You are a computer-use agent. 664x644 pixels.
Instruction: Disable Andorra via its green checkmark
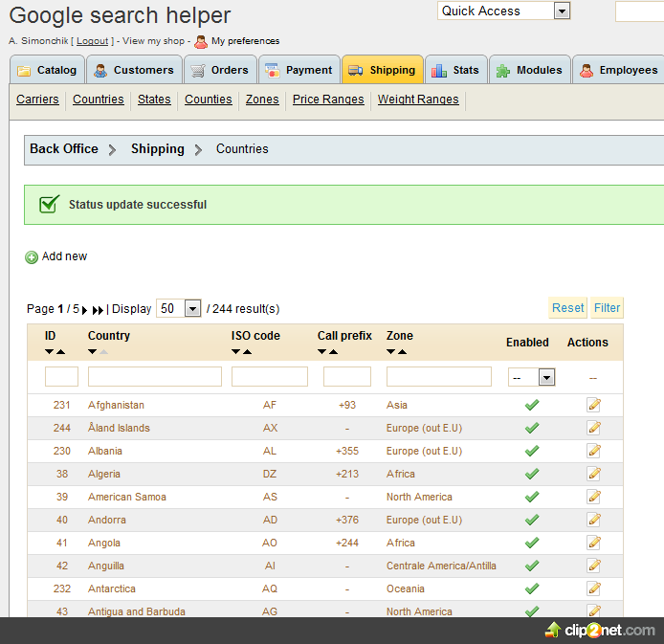click(532, 520)
